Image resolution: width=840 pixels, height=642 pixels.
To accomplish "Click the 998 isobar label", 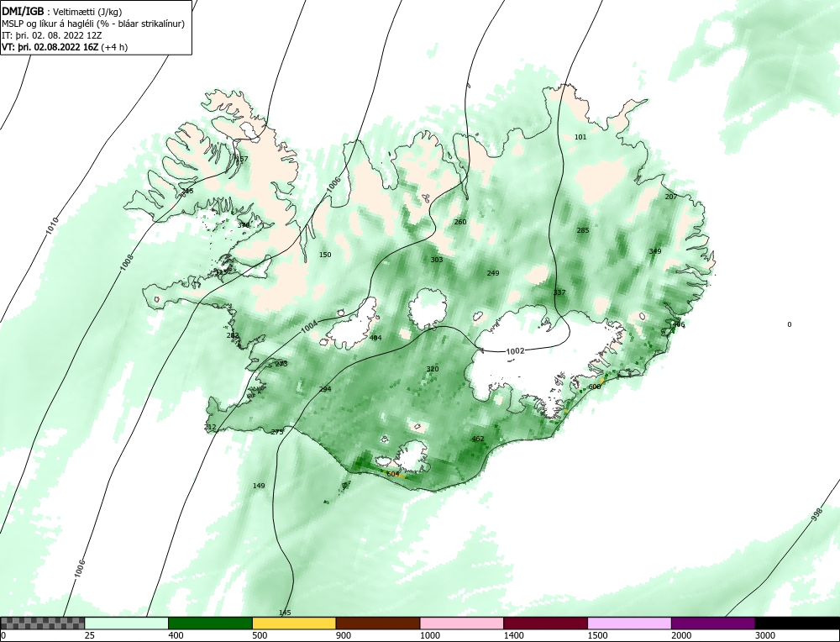I will point(817,515).
